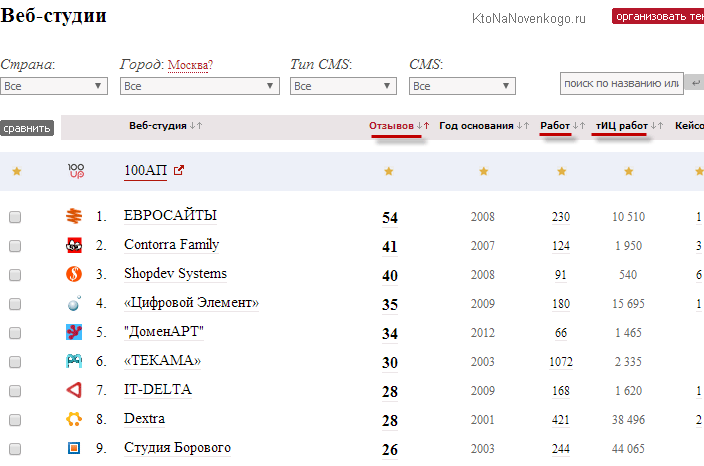Image resolution: width=704 pixels, height=466 pixels.
Task: Click the тИЦ работ column header
Action: (622, 126)
